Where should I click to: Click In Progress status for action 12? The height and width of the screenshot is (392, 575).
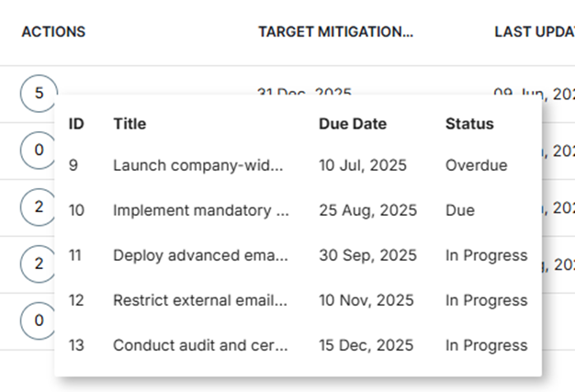[x=486, y=300]
